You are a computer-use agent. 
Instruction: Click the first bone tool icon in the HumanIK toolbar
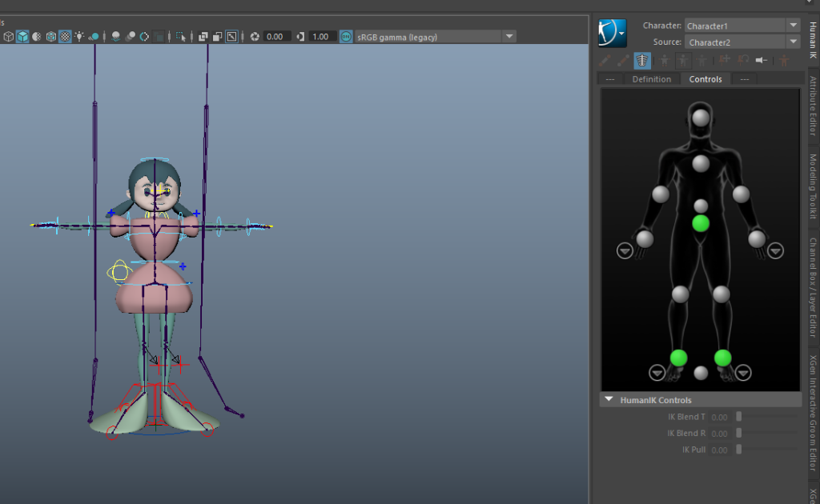click(x=605, y=61)
